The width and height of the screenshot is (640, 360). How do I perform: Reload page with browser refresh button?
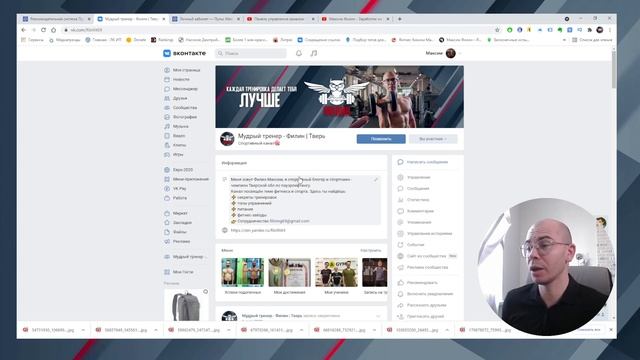point(43,30)
